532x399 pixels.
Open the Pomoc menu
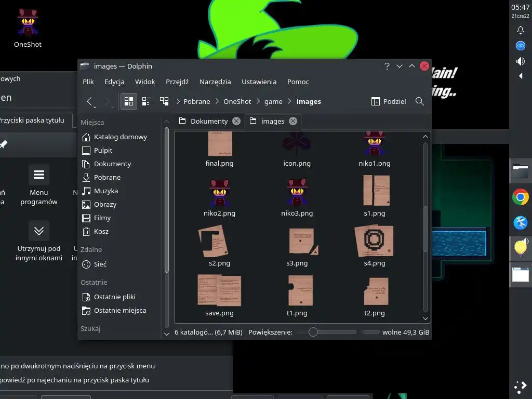pos(298,82)
